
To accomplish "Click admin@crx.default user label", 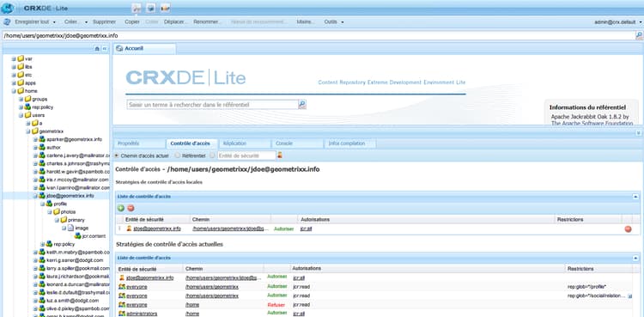I will pyautogui.click(x=615, y=21).
